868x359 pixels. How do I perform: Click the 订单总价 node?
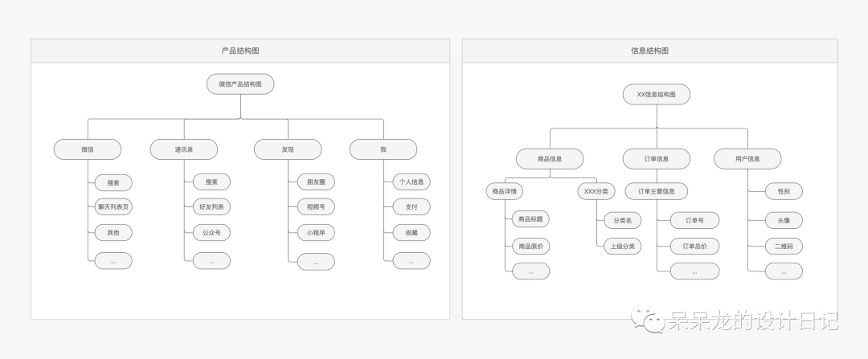[x=694, y=247]
